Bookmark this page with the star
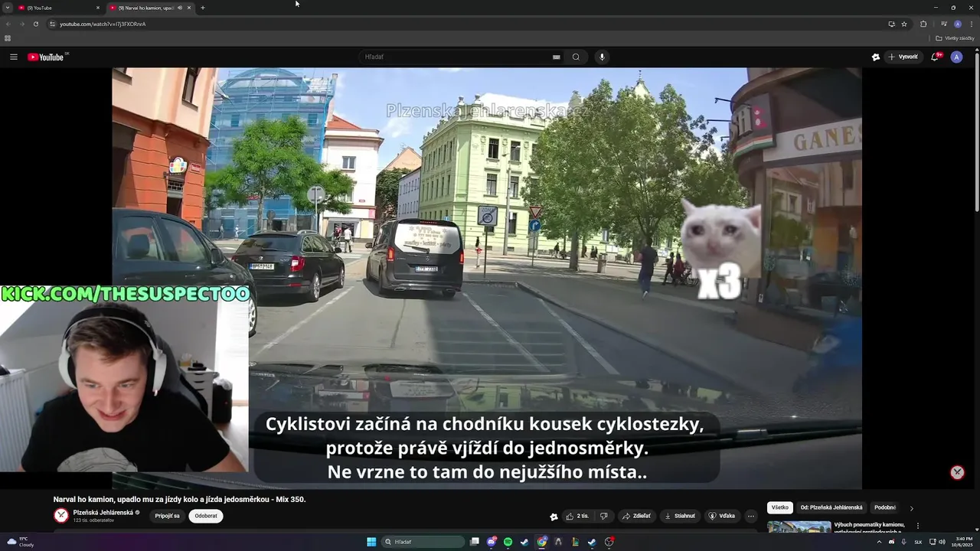Image resolution: width=980 pixels, height=551 pixels. 904,24
